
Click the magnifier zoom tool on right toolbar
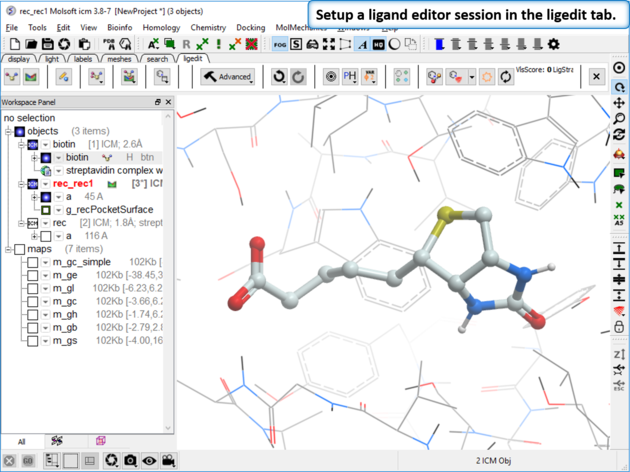coord(620,119)
